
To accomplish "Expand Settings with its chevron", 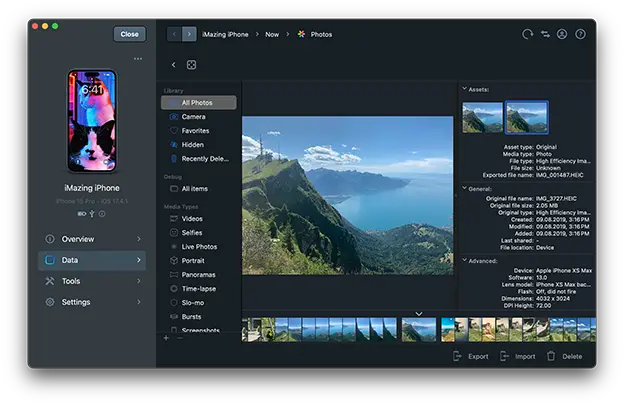I will pos(138,302).
